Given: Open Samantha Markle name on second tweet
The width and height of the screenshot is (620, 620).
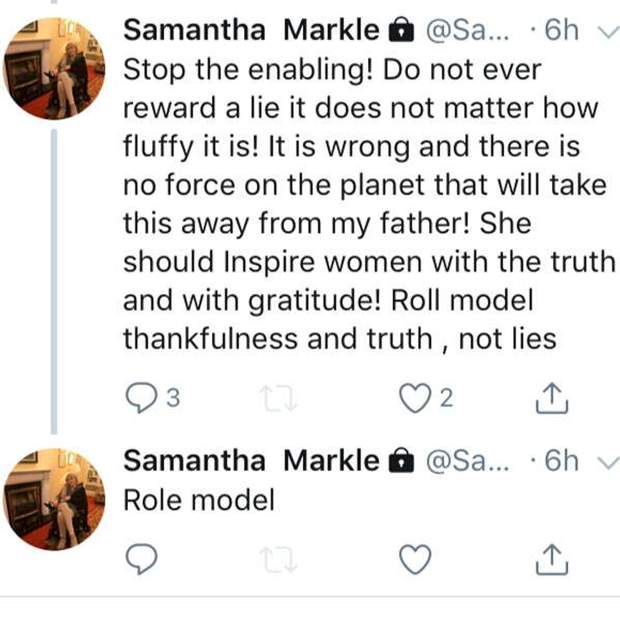Looking at the screenshot, I should click(x=250, y=460).
